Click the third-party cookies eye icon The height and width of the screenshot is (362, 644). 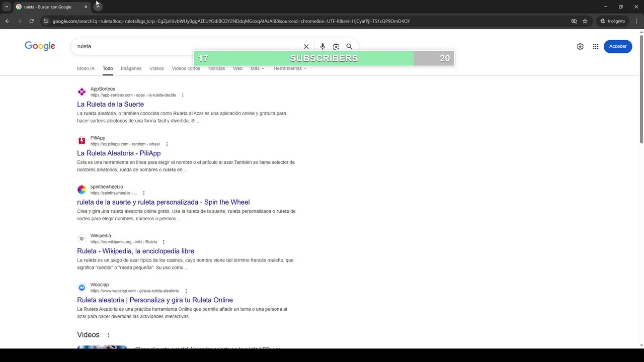[x=574, y=21]
